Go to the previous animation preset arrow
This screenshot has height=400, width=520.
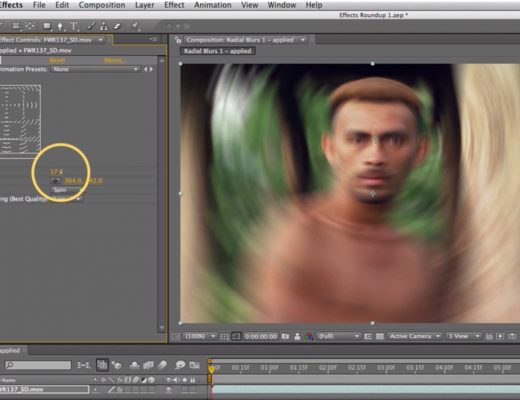(146, 69)
